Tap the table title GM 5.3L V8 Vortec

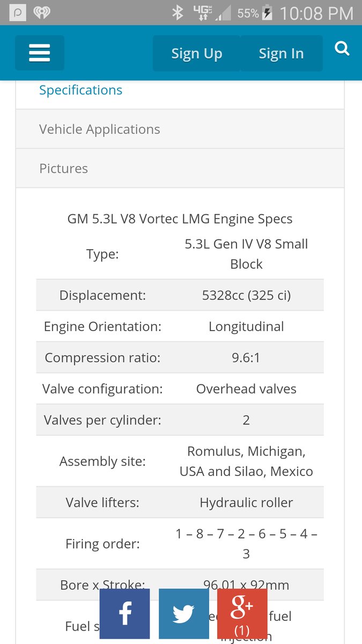click(180, 219)
